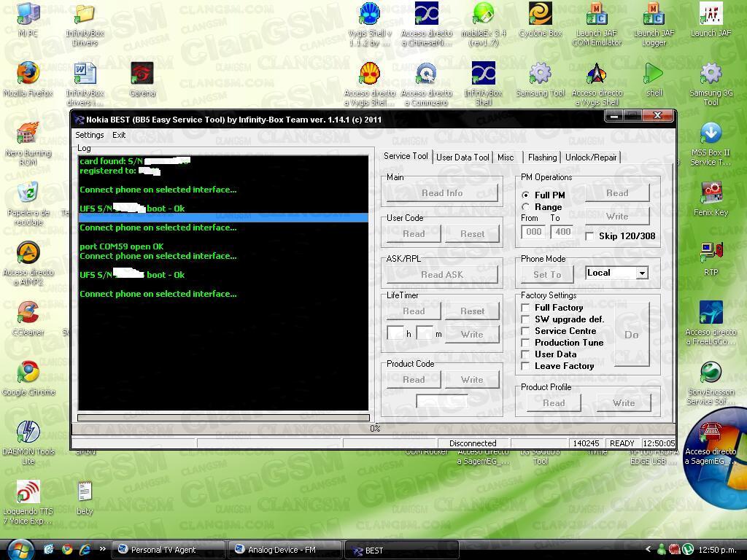The height and width of the screenshot is (560, 747).
Task: Open MSS Box II Service Tool icon
Action: pyautogui.click(x=711, y=144)
